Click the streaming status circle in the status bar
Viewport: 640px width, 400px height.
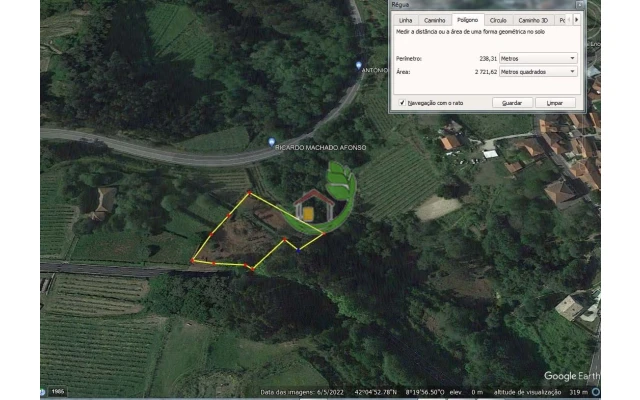[x=596, y=392]
